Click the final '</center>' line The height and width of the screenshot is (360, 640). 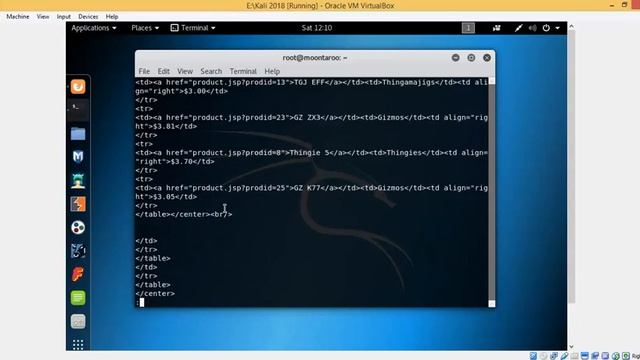pyautogui.click(x=155, y=293)
